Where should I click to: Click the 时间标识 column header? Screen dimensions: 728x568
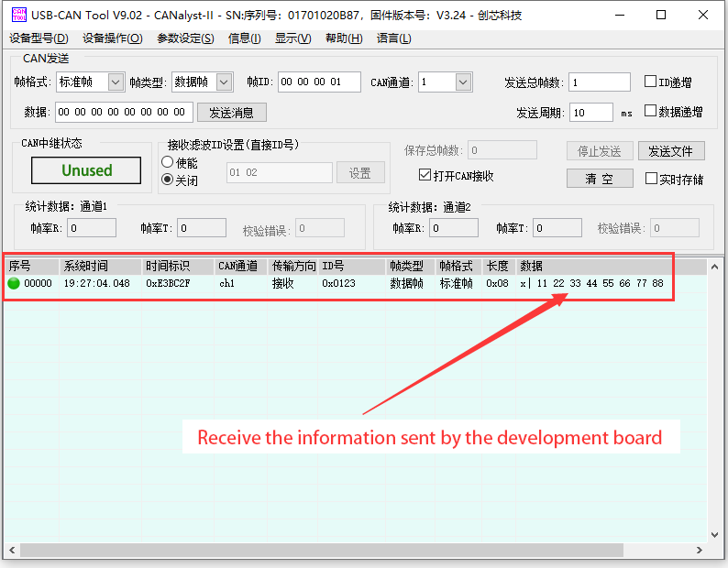click(x=178, y=266)
